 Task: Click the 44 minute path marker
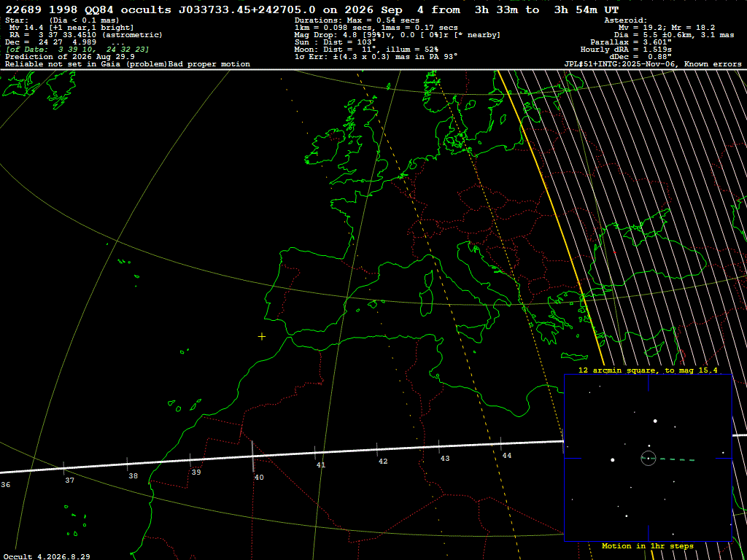[x=500, y=443]
